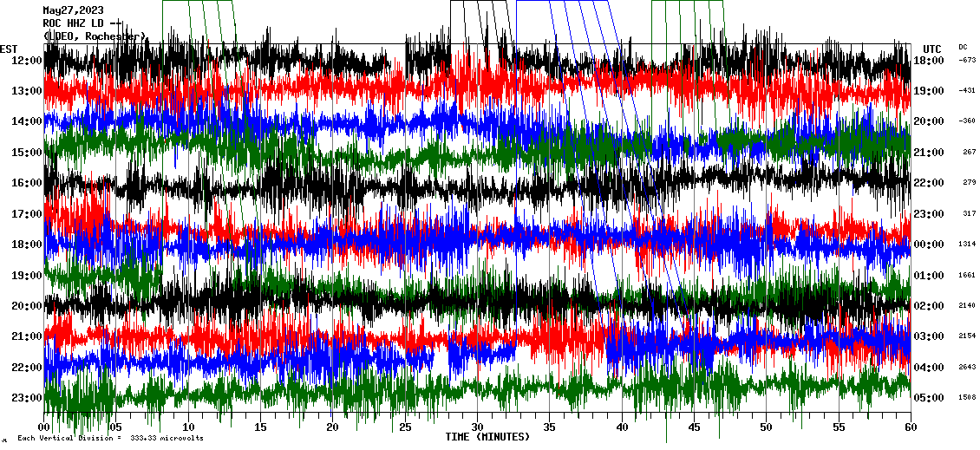The image size is (980, 450).
Task: Select the DC offset value 2643
Action: (965, 367)
